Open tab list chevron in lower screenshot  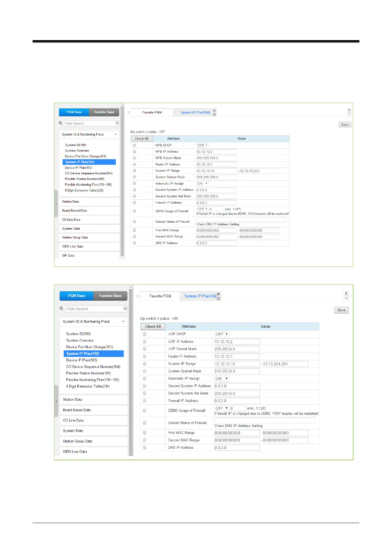(x=346, y=298)
